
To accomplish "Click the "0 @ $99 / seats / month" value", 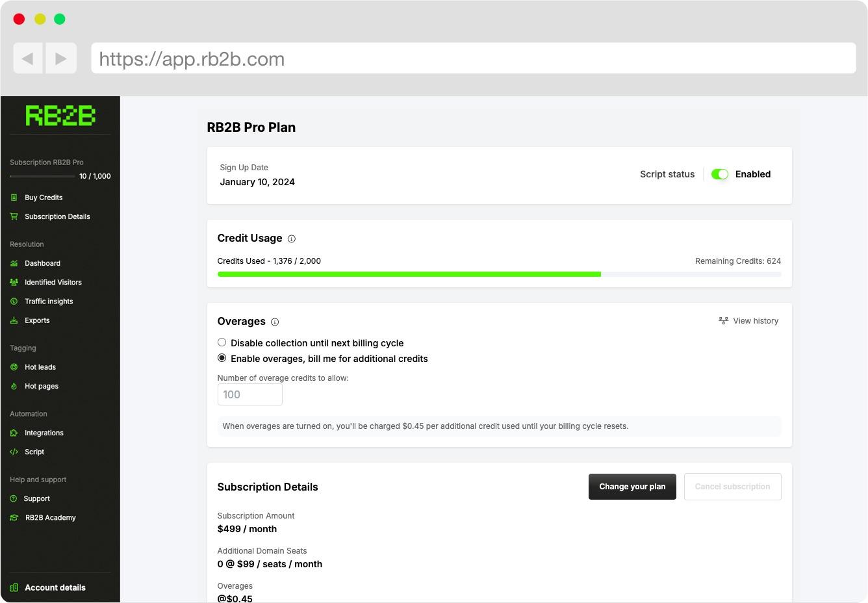I will coord(270,564).
